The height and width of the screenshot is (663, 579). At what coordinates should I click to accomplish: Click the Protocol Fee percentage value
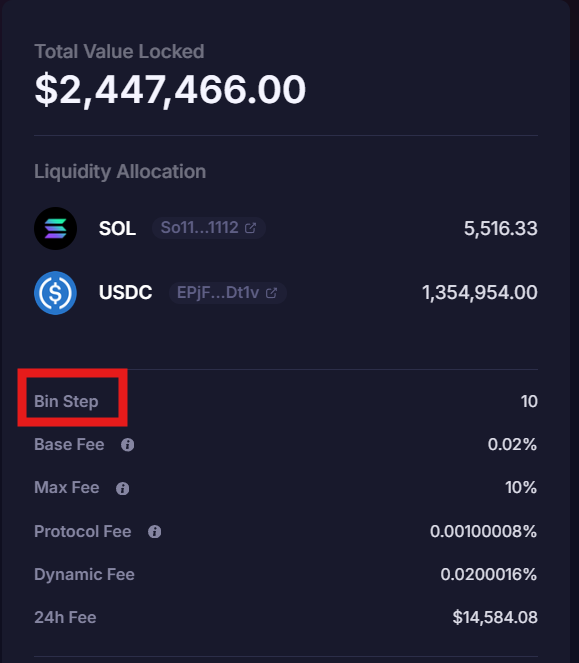click(483, 531)
